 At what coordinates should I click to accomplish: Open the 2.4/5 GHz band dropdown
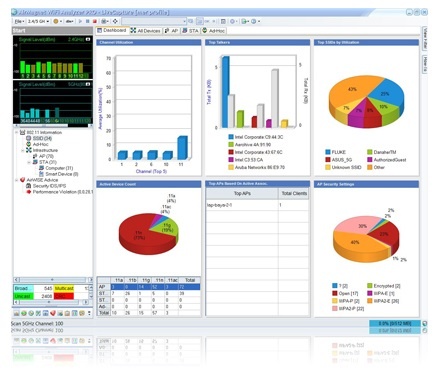point(38,21)
